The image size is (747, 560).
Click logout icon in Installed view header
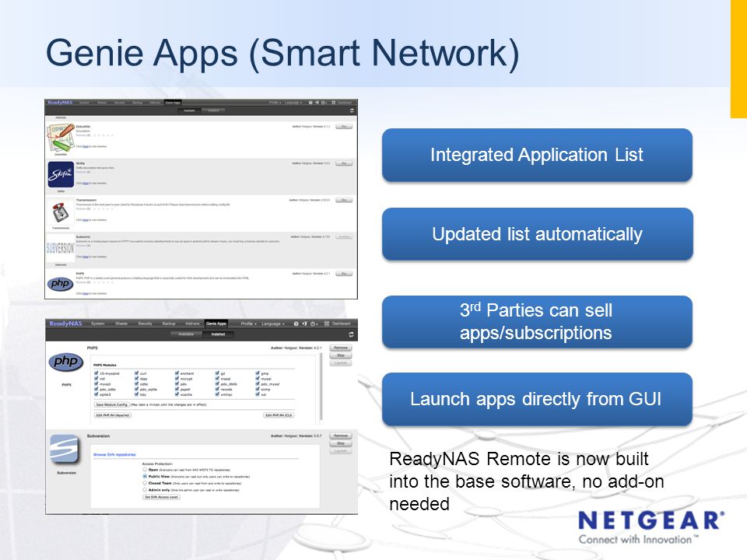coord(304,324)
